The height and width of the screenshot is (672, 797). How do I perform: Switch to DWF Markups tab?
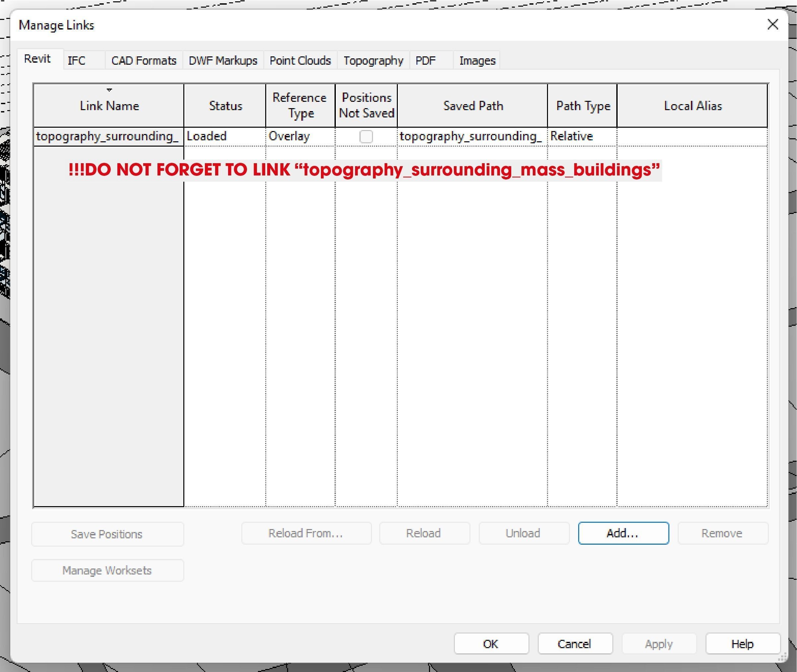coord(223,61)
